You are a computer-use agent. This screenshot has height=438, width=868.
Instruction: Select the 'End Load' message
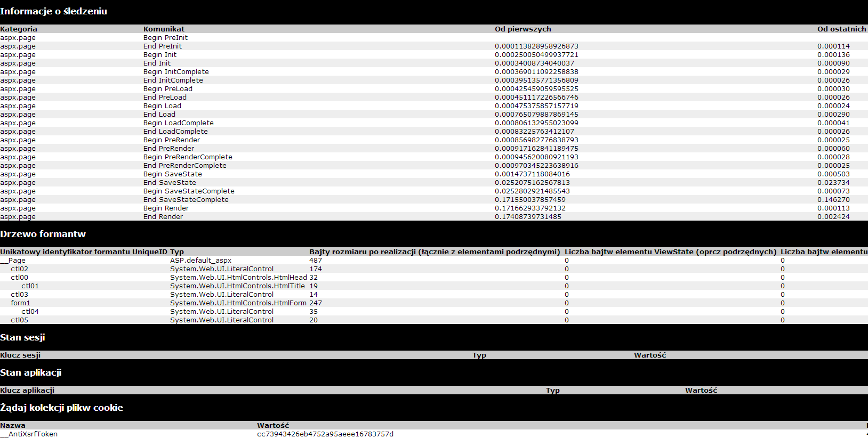159,115
